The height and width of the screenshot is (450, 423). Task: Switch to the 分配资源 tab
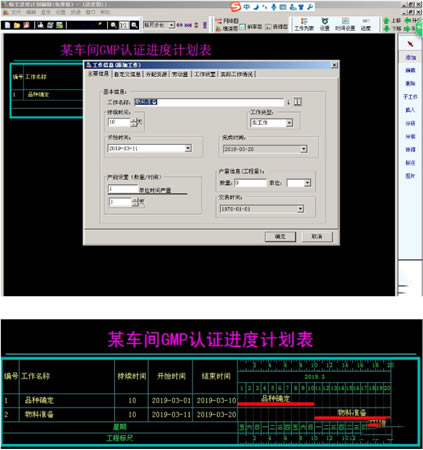[x=156, y=74]
